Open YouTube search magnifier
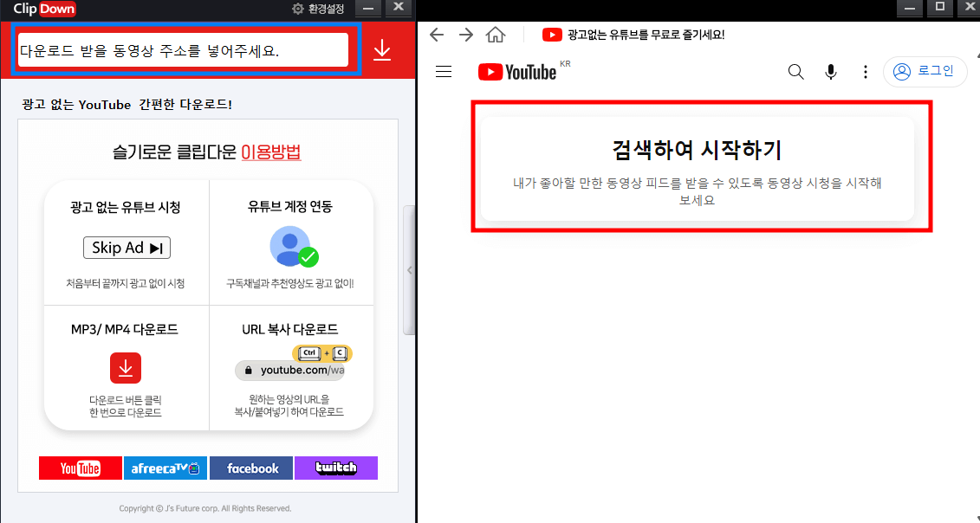Image resolution: width=980 pixels, height=523 pixels. [x=795, y=72]
